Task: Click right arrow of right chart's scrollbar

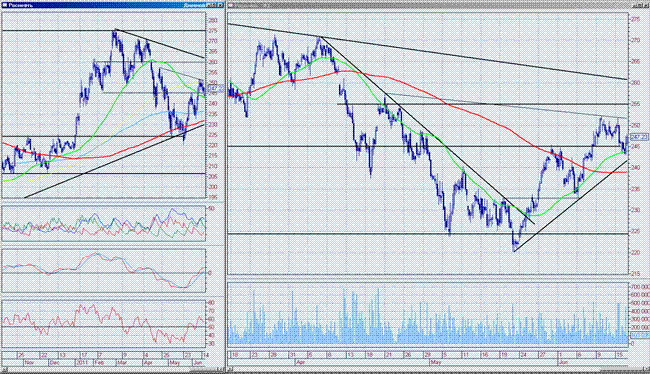Action: (646, 369)
